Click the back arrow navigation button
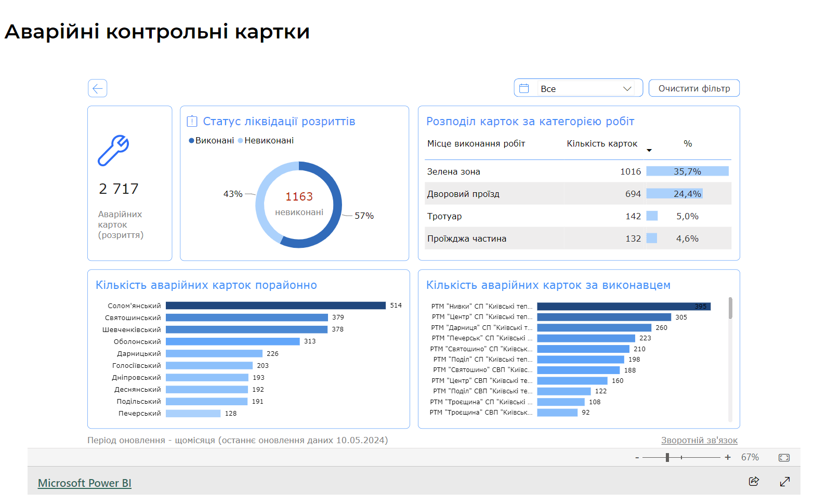814x504 pixels. pos(97,88)
